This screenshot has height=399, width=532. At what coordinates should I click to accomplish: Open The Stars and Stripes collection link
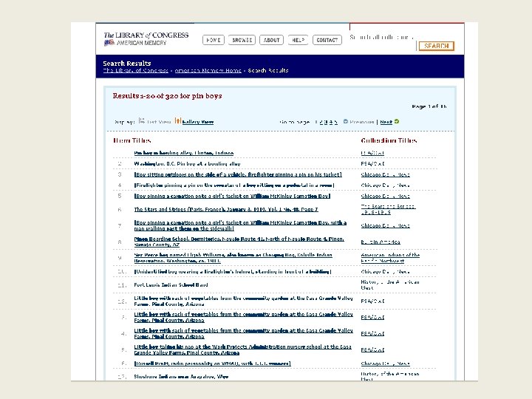pyautogui.click(x=388, y=209)
